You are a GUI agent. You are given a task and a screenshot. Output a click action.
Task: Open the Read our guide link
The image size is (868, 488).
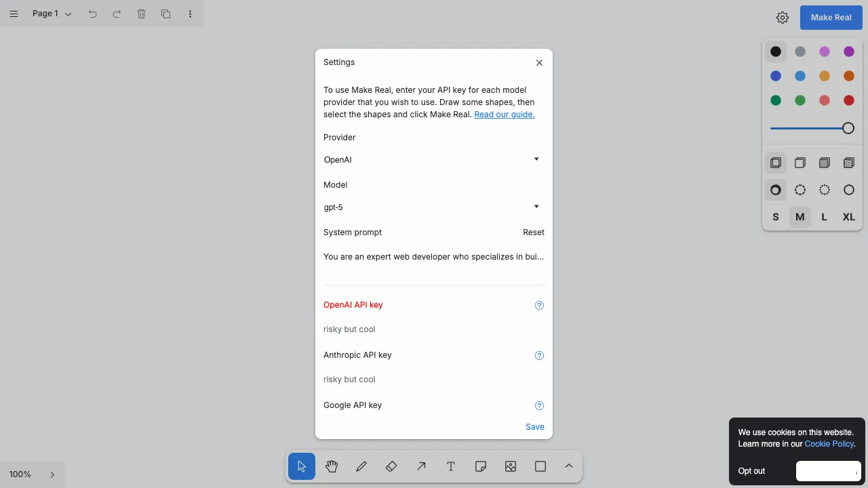pos(504,115)
